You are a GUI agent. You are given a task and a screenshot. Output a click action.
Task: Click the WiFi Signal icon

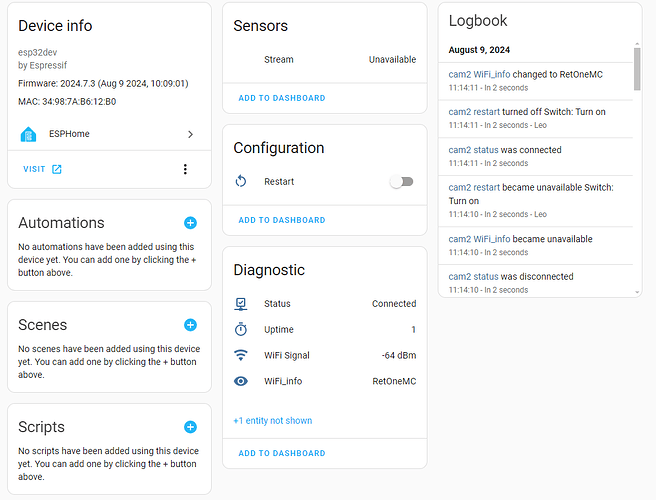pos(241,355)
